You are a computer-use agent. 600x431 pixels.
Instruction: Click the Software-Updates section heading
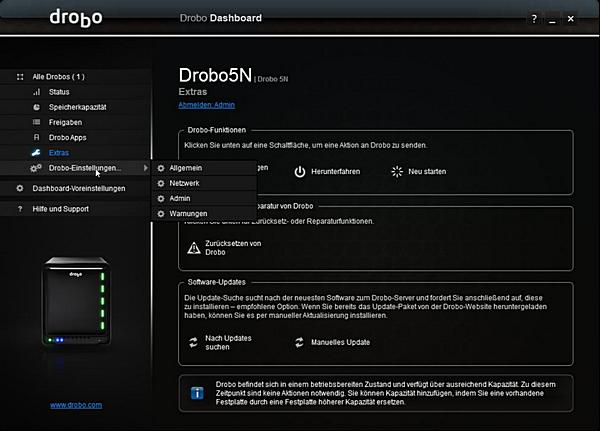tap(217, 282)
